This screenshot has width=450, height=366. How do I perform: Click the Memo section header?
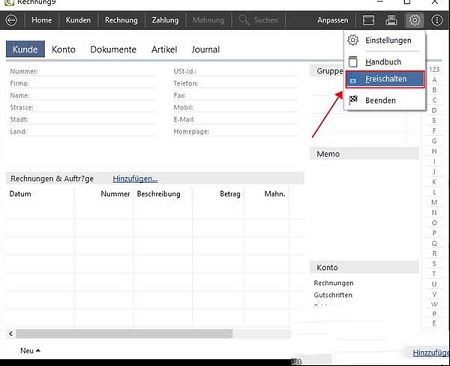[x=364, y=154]
